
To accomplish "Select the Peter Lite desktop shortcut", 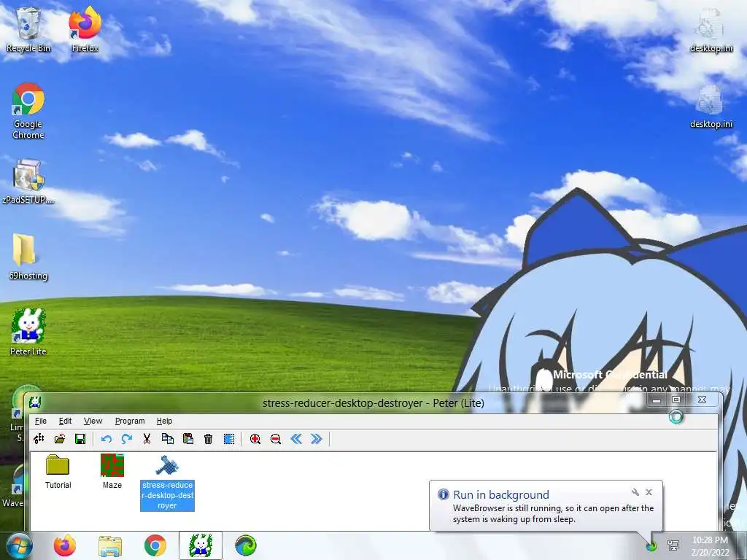I will tap(28, 332).
